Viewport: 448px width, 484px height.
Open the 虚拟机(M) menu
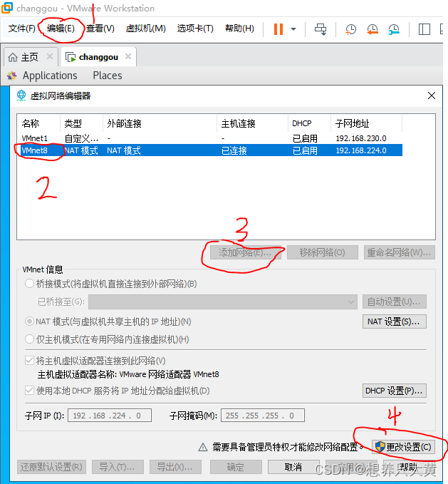[145, 29]
